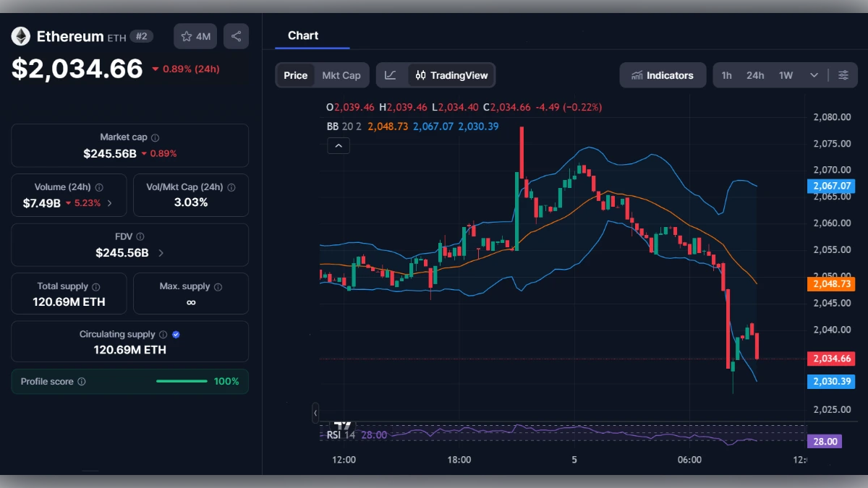Viewport: 868px width, 488px height.
Task: Select the 24h timeframe tab
Action: (754, 74)
